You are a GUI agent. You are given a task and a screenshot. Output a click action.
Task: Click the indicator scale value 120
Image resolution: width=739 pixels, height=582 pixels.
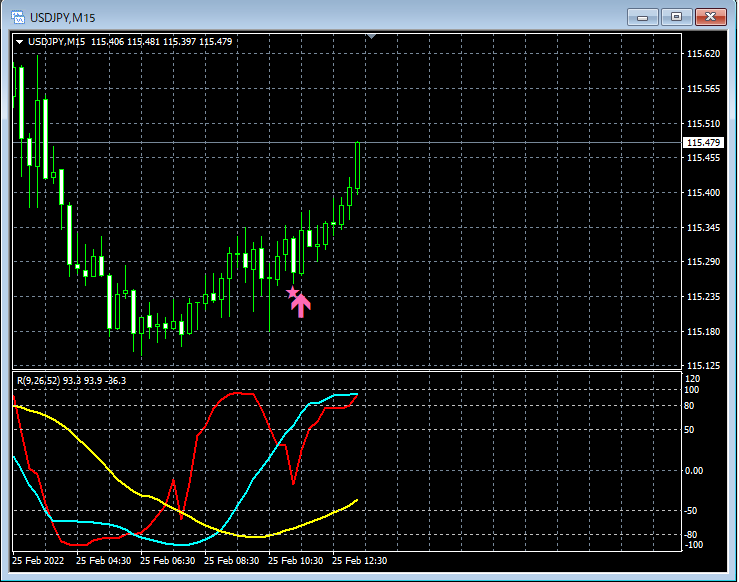click(692, 379)
